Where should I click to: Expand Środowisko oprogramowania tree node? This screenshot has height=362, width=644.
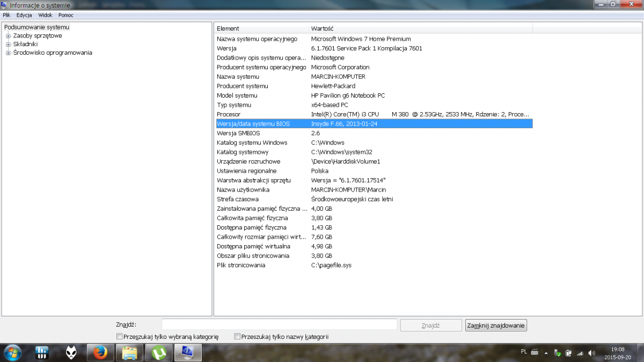(x=8, y=53)
